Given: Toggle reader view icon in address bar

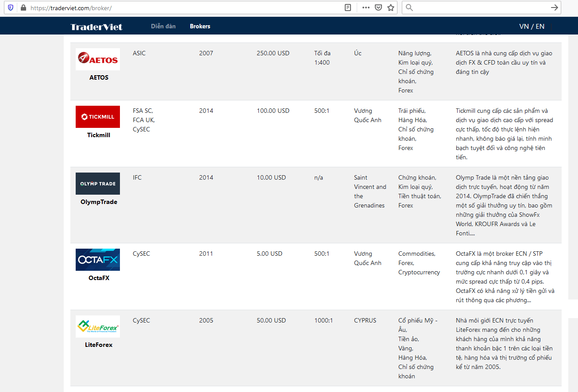Looking at the screenshot, I should (x=348, y=8).
